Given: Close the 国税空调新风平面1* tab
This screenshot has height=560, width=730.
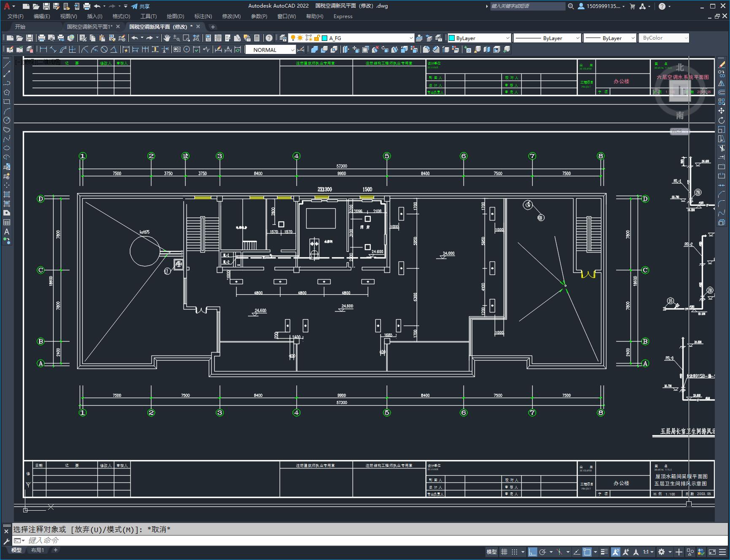Looking at the screenshot, I should pos(118,26).
